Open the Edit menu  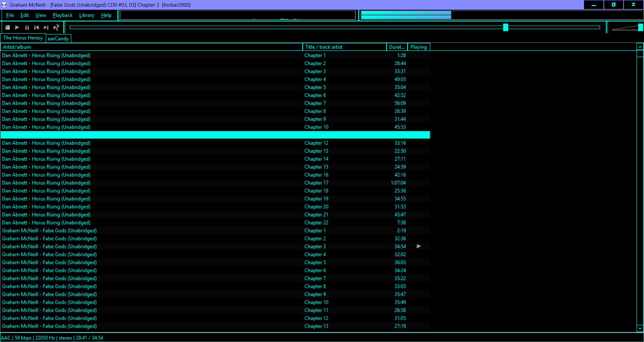tap(24, 15)
